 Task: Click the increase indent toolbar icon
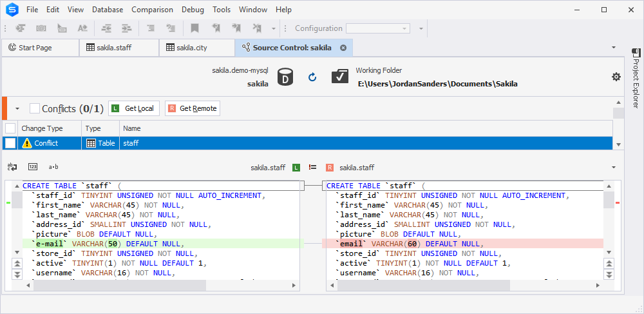click(x=126, y=28)
